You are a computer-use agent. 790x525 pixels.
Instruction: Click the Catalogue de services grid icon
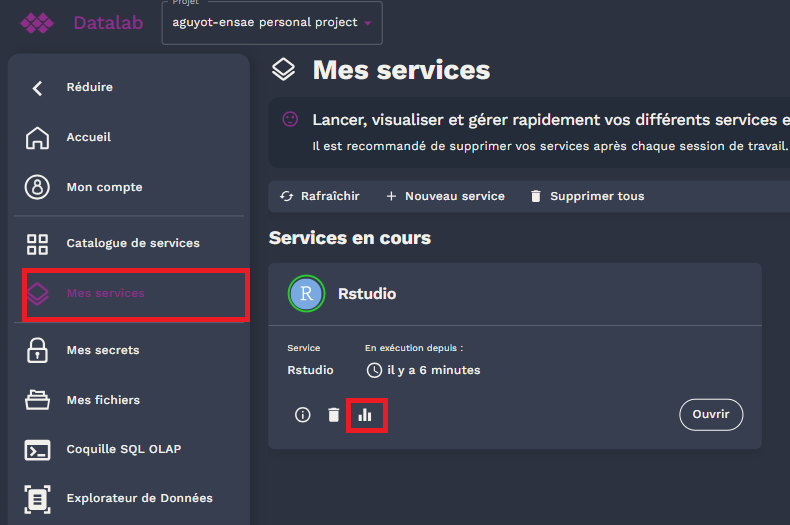[x=37, y=244]
